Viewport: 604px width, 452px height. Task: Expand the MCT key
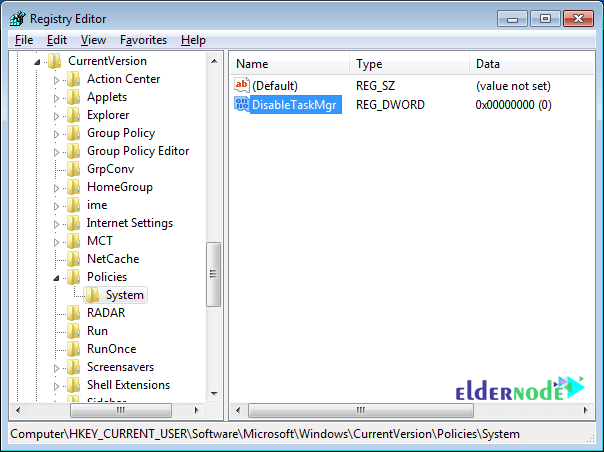coord(56,242)
